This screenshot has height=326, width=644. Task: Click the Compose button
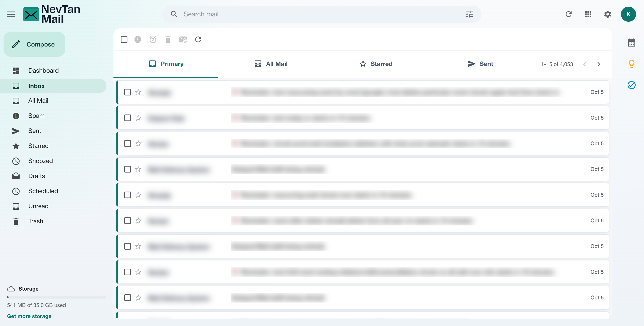34,44
